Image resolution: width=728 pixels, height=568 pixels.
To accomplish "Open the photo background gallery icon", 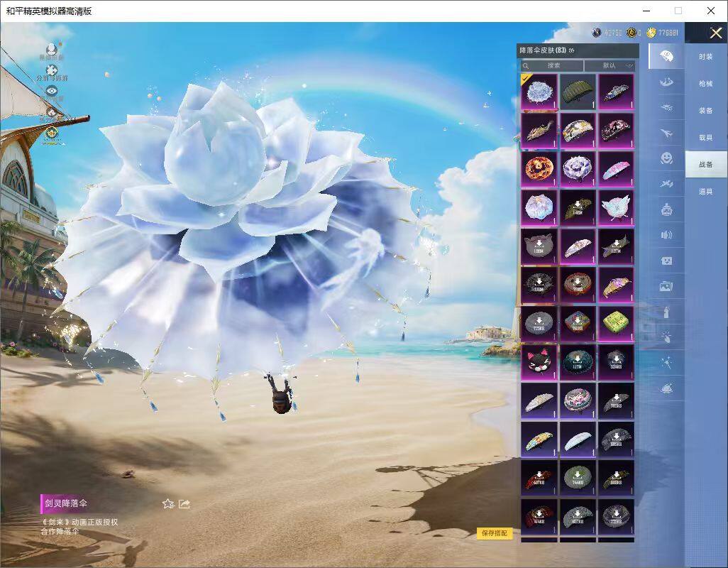I will pyautogui.click(x=666, y=287).
